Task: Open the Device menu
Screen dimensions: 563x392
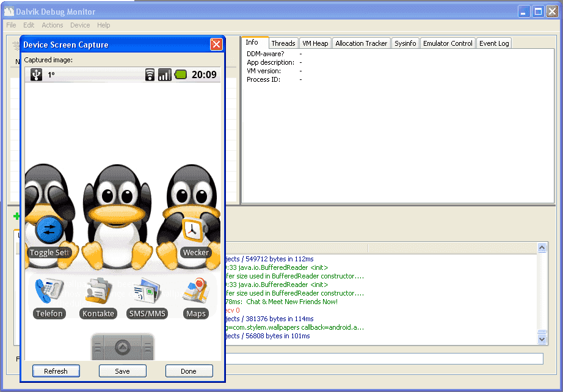Action: [x=80, y=25]
